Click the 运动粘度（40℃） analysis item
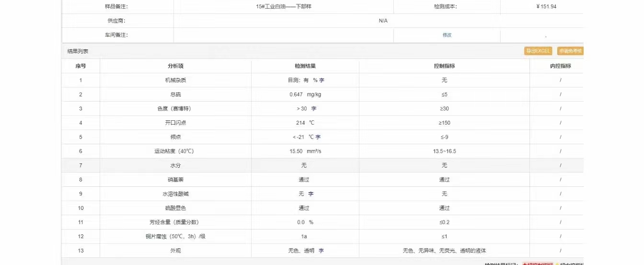 pos(175,151)
